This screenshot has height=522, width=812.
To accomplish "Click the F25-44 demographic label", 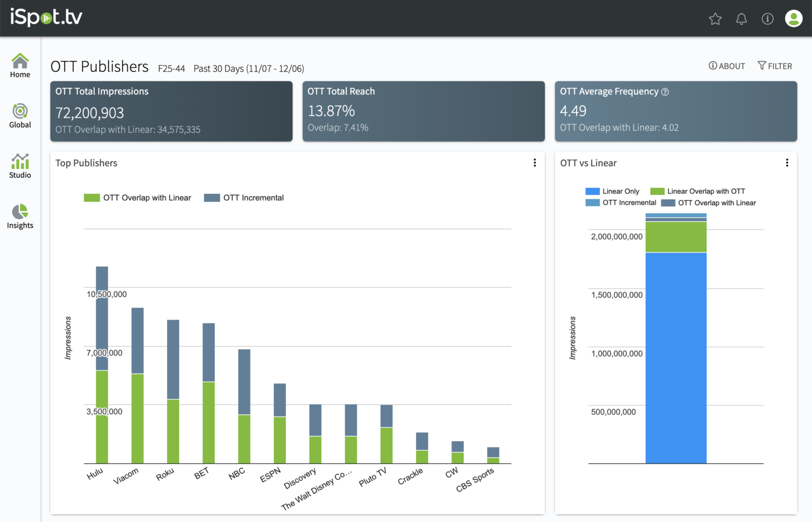I will coord(171,69).
